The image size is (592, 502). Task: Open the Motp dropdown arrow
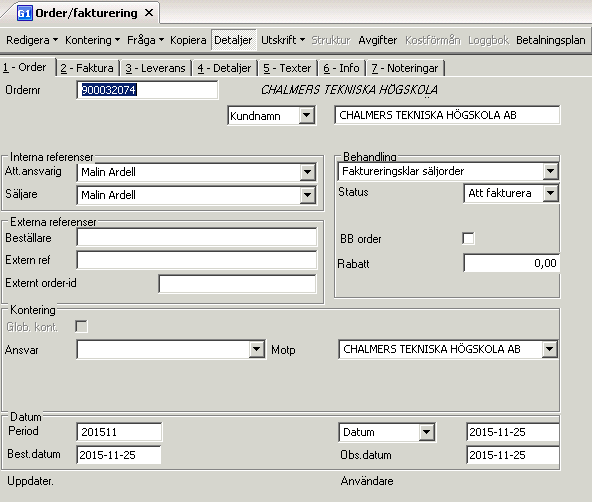pyautogui.click(x=549, y=349)
